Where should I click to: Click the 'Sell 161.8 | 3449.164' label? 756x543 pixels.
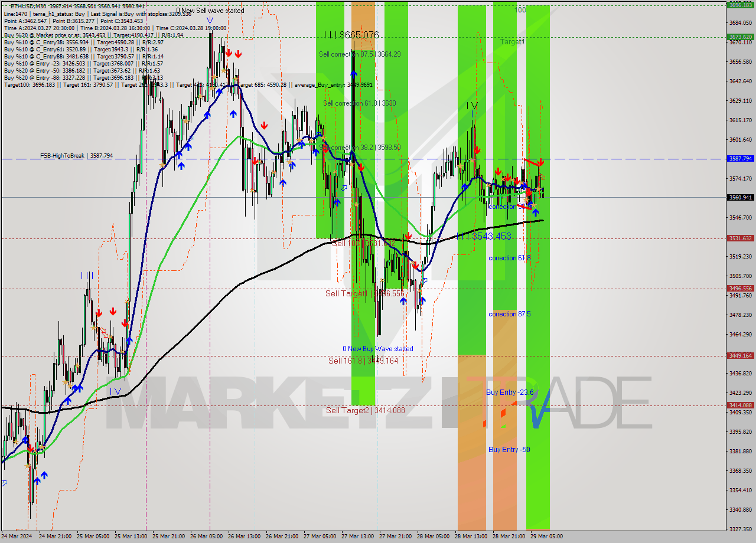pos(363,361)
